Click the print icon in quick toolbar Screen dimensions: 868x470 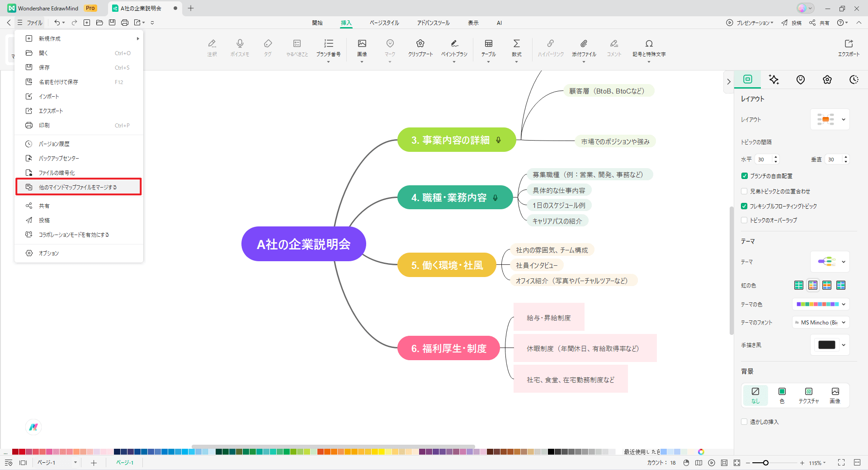click(125, 23)
